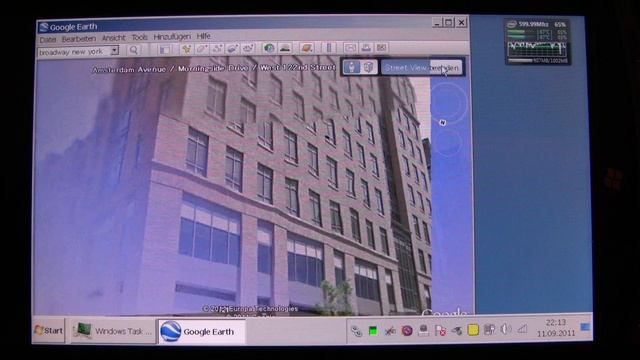Click the N north marker on compass
The image size is (640, 360).
click(x=443, y=122)
